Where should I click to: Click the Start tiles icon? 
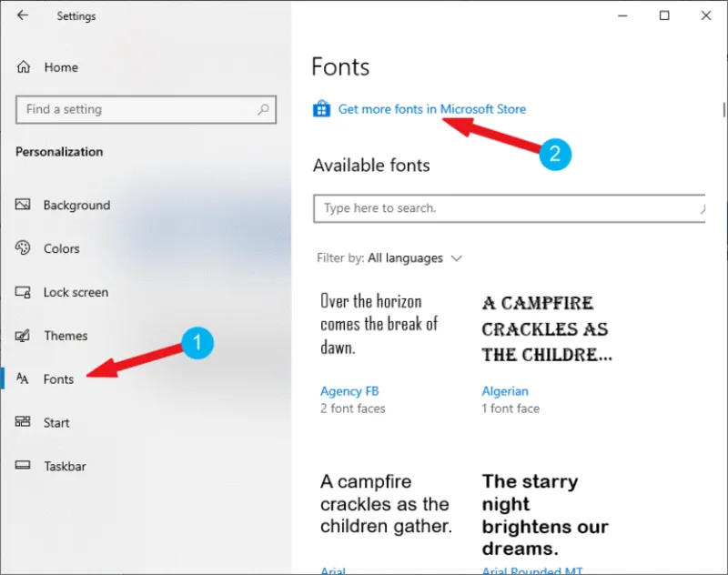tap(23, 421)
